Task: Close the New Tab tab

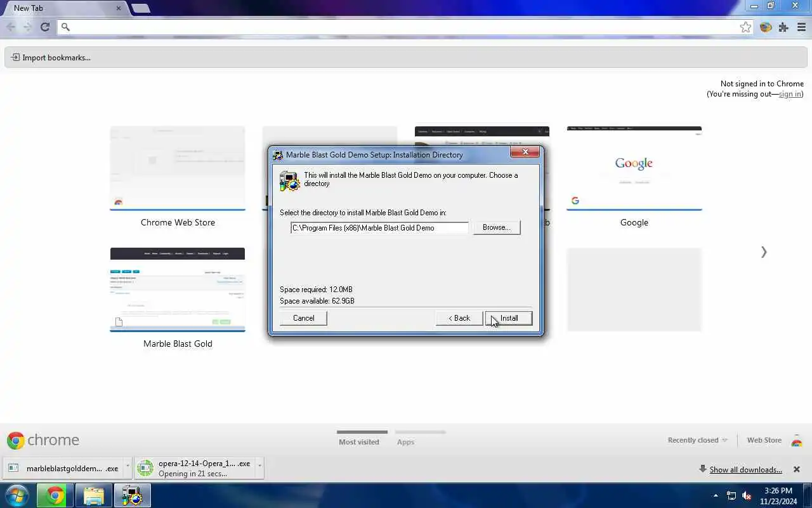Action: click(x=119, y=8)
